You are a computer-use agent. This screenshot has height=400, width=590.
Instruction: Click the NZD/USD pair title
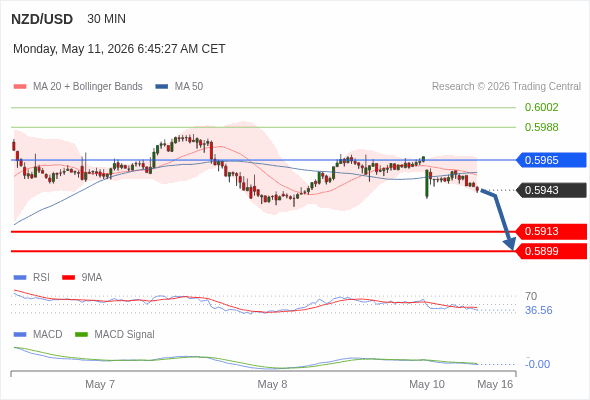[42, 19]
